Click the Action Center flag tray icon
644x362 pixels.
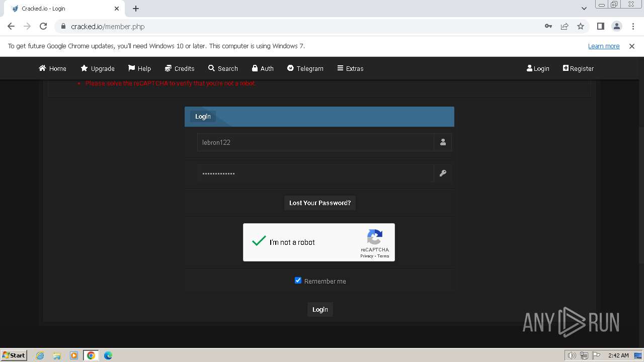coord(596,355)
